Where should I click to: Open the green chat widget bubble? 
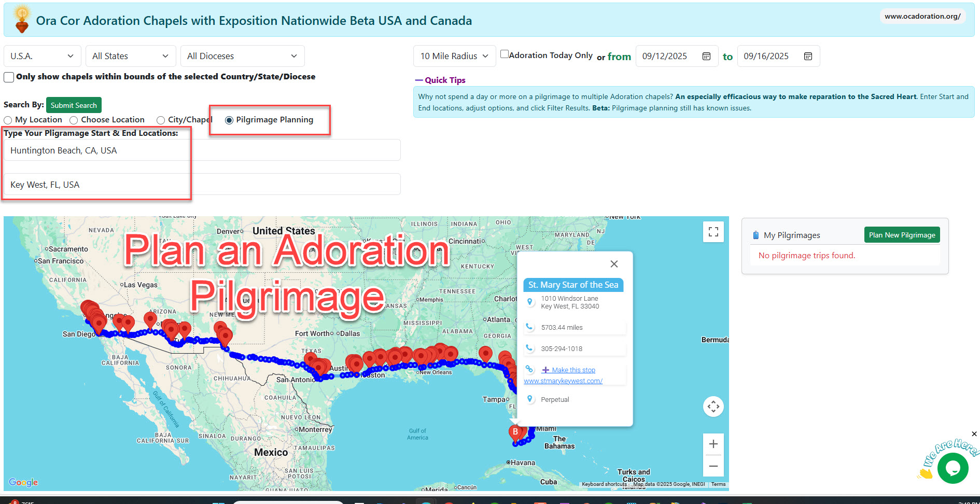953,468
